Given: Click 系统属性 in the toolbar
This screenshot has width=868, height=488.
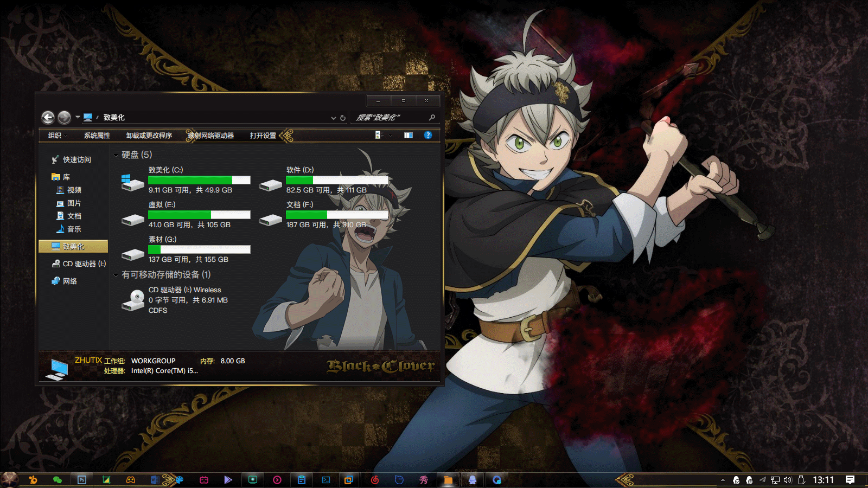Looking at the screenshot, I should 97,136.
